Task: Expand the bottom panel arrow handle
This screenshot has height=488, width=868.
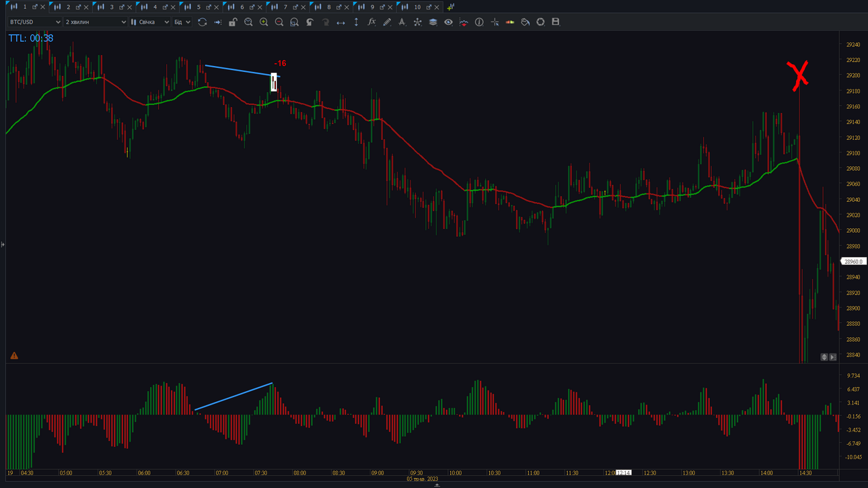Action: (x=437, y=485)
